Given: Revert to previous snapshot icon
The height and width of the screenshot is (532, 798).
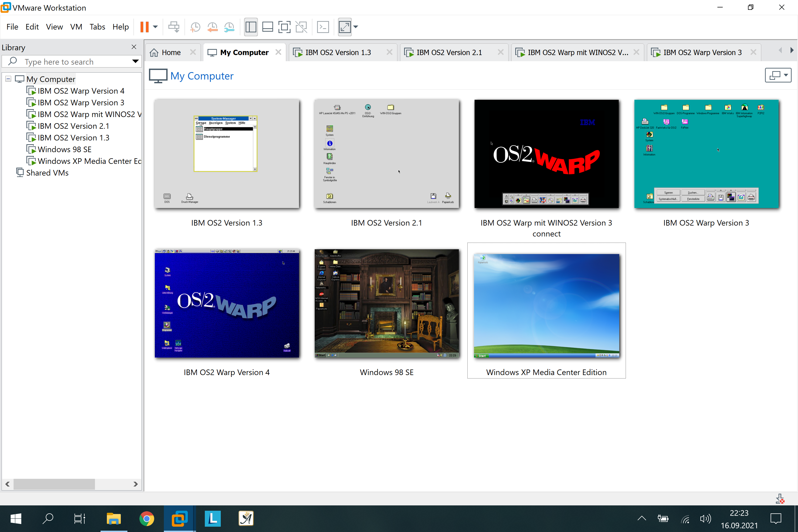Looking at the screenshot, I should pyautogui.click(x=212, y=27).
